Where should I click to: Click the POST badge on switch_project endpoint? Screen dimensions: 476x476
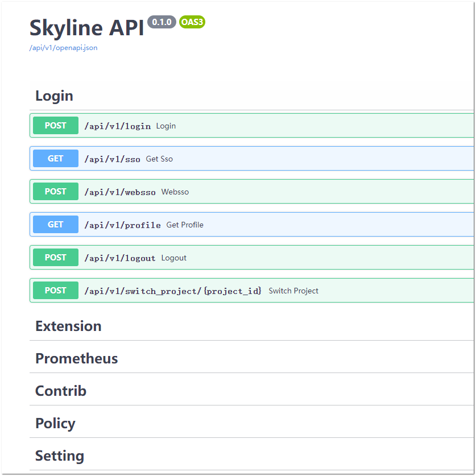[x=55, y=290]
